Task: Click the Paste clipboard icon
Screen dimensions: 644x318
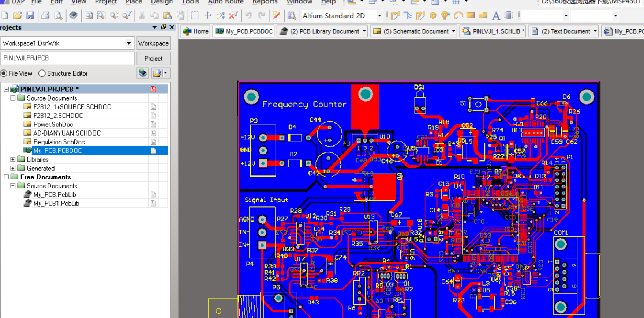Action: tap(167, 16)
